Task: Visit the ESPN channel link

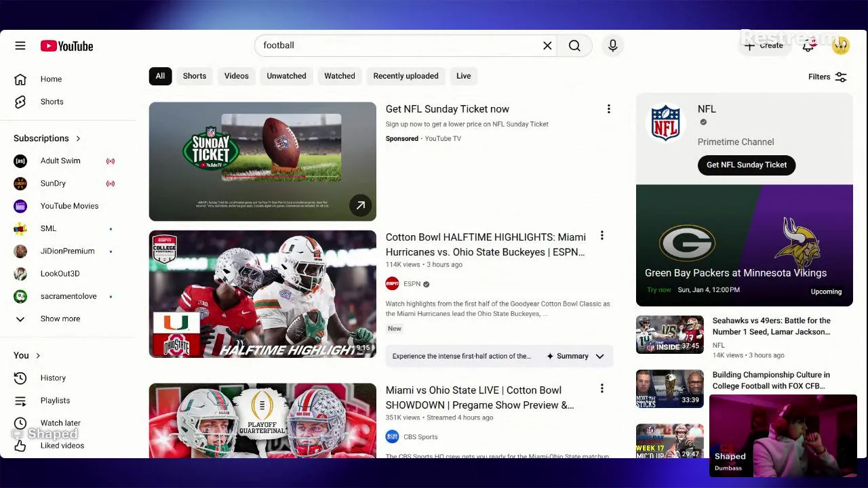Action: [412, 284]
